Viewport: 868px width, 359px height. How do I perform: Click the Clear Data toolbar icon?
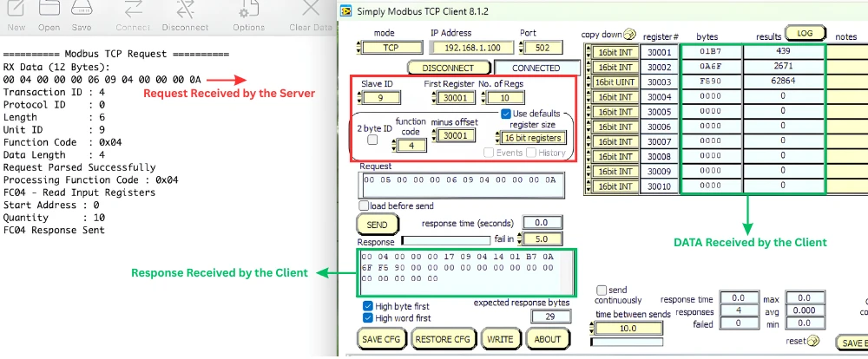(x=311, y=9)
